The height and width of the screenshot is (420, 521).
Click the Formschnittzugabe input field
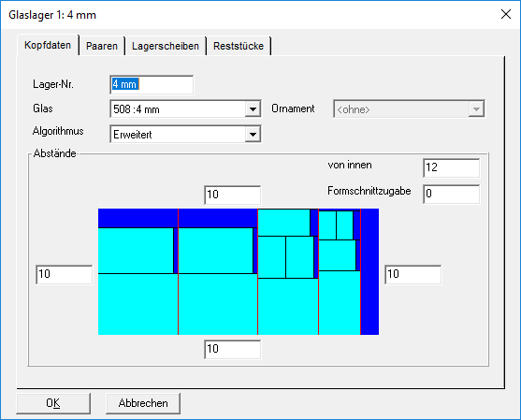(451, 194)
